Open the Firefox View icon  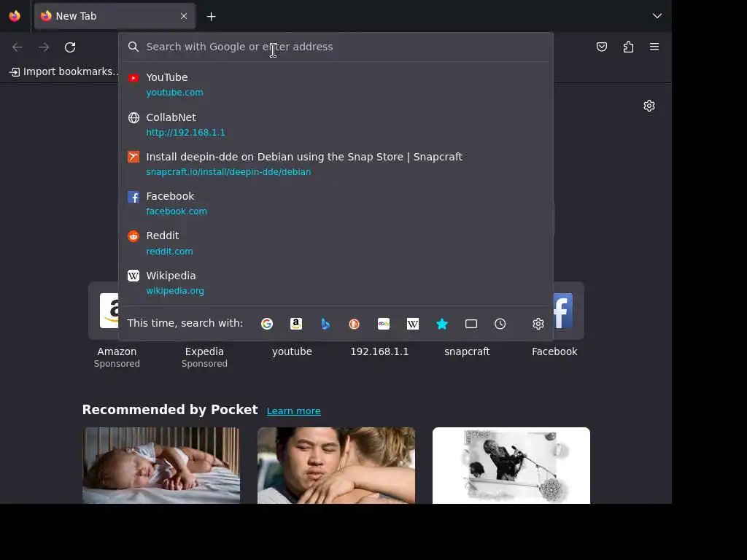point(15,16)
